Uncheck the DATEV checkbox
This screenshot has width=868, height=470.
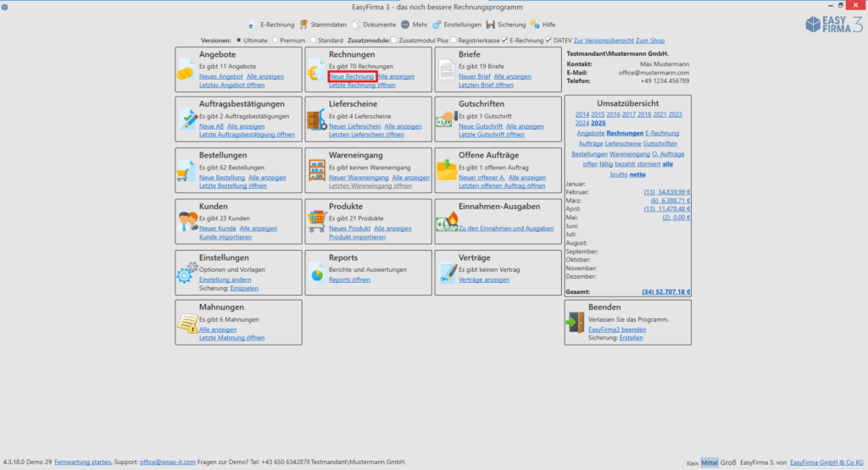pos(548,41)
